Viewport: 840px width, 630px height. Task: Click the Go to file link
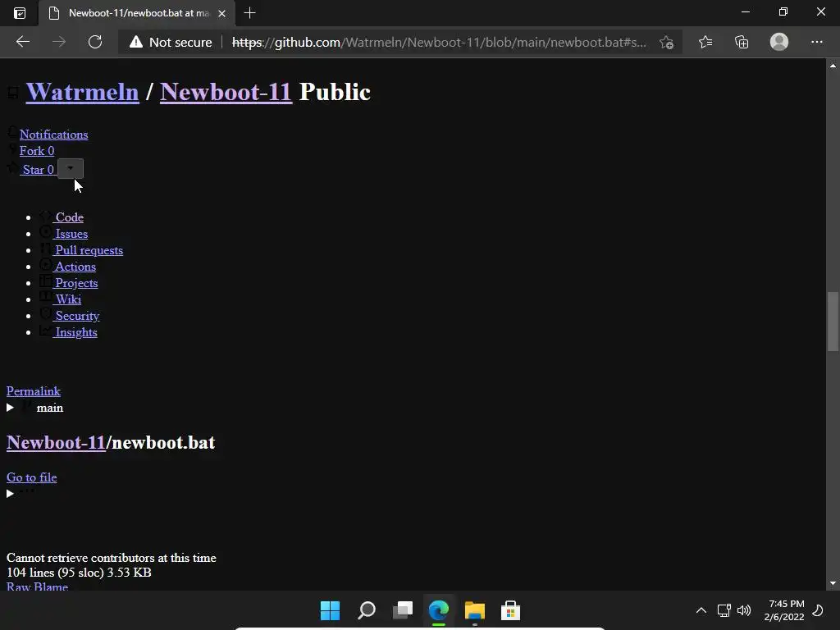coord(32,477)
